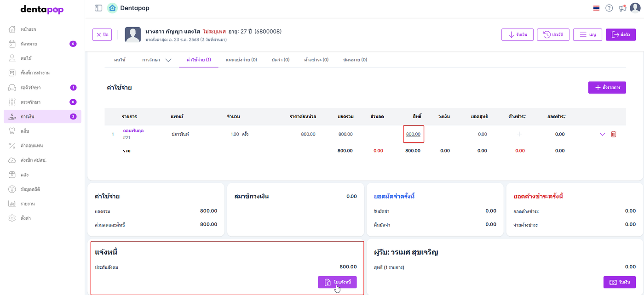Click the รายการ column header

(130, 116)
